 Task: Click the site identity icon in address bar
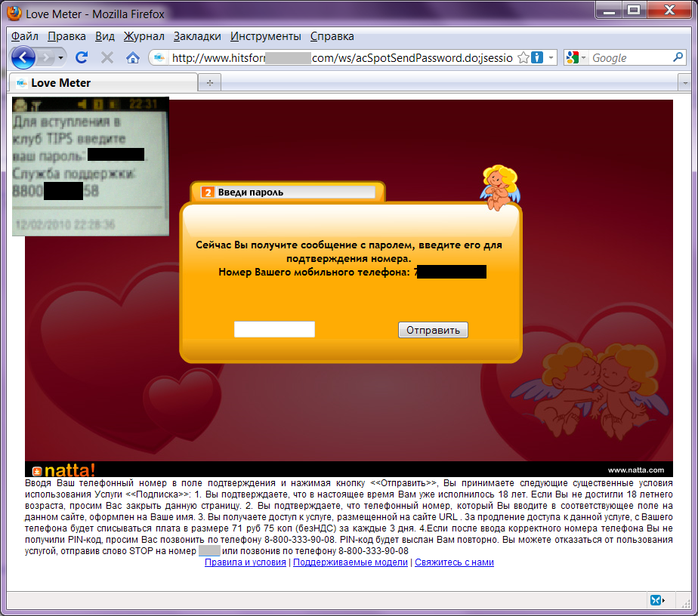click(159, 57)
